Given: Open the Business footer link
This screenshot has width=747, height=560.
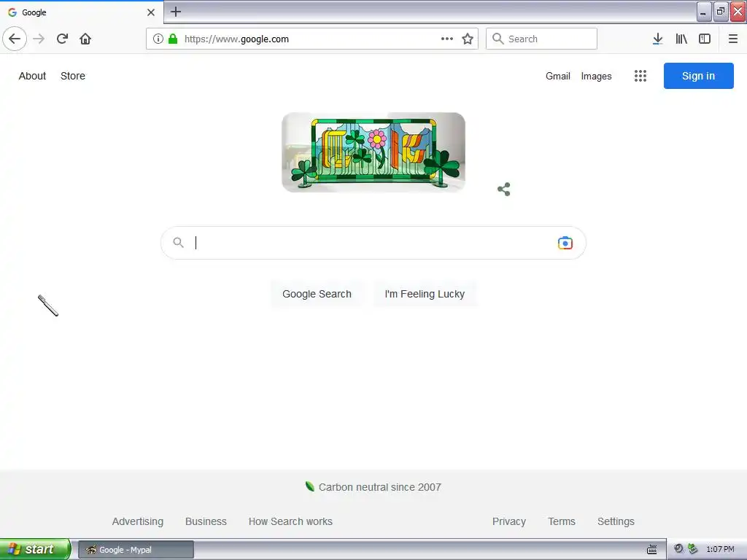Looking at the screenshot, I should [x=206, y=521].
